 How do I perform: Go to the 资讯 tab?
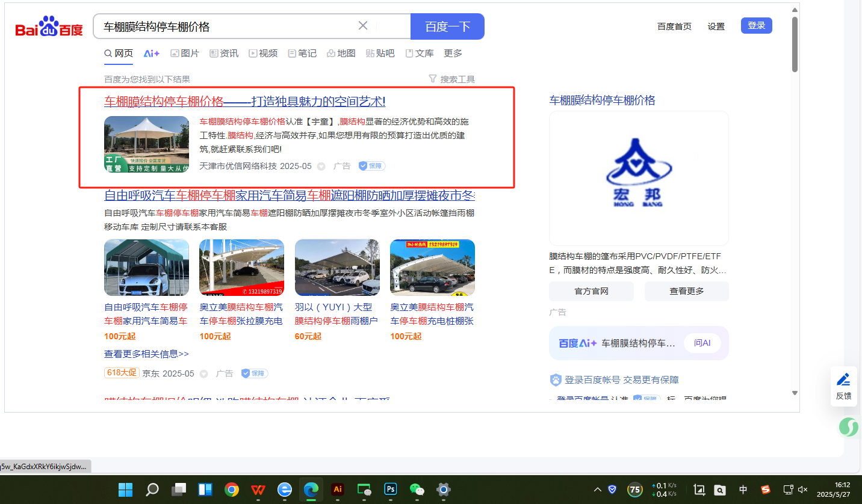[224, 54]
